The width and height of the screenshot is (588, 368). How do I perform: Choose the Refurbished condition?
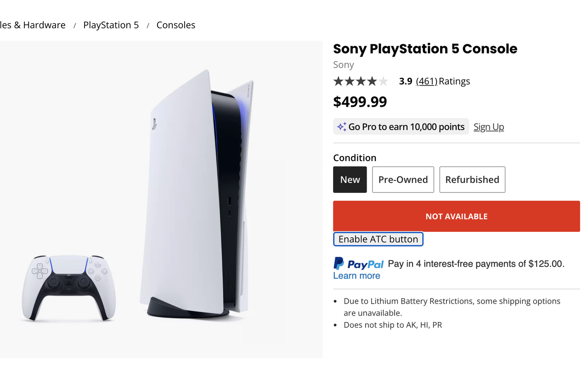pos(472,179)
